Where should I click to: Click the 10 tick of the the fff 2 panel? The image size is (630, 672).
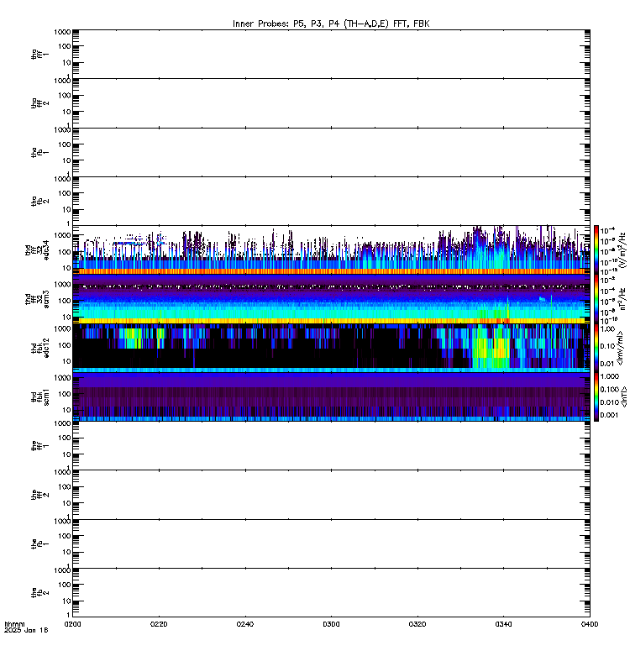pos(66,503)
